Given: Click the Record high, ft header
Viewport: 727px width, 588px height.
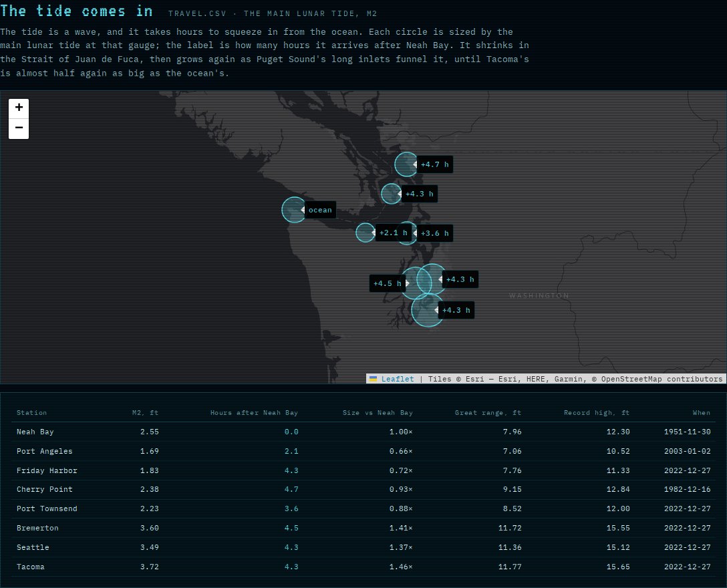Looking at the screenshot, I should tap(597, 413).
